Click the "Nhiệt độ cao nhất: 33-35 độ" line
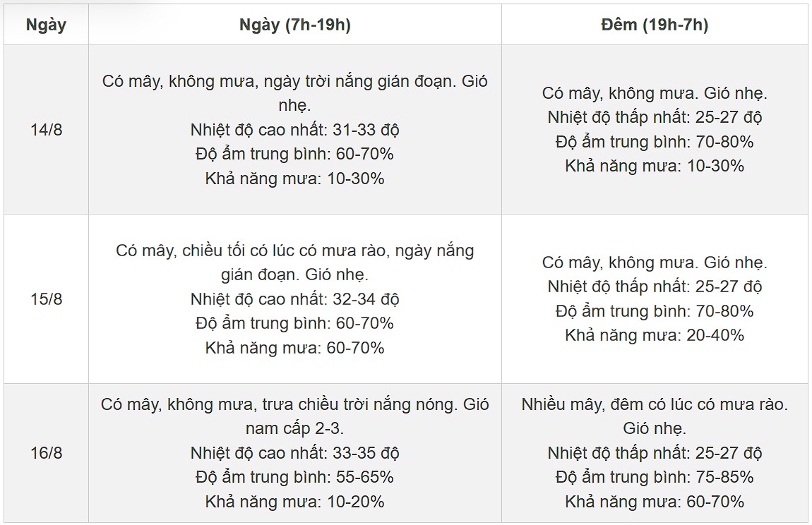 click(x=294, y=453)
